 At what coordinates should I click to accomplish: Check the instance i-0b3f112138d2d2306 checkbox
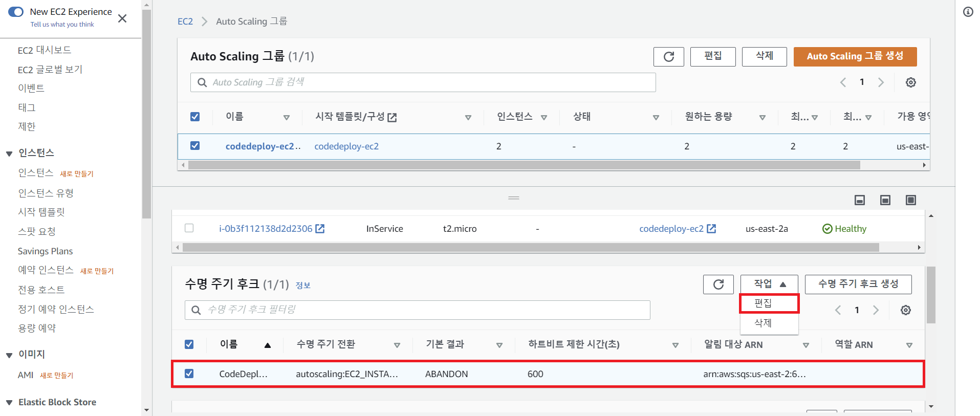pos(189,228)
